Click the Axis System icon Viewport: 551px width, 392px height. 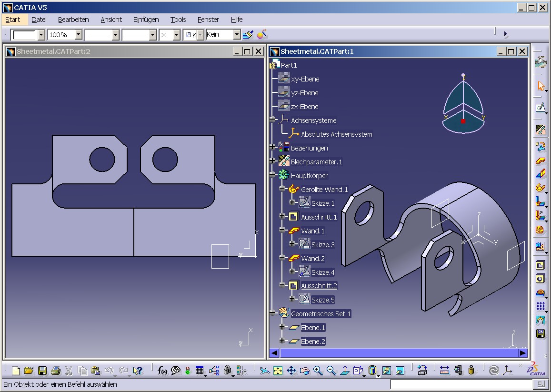point(508,370)
